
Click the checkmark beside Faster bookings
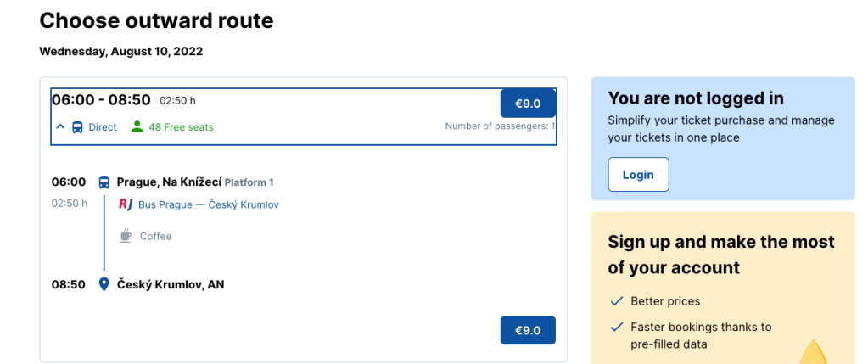(617, 327)
